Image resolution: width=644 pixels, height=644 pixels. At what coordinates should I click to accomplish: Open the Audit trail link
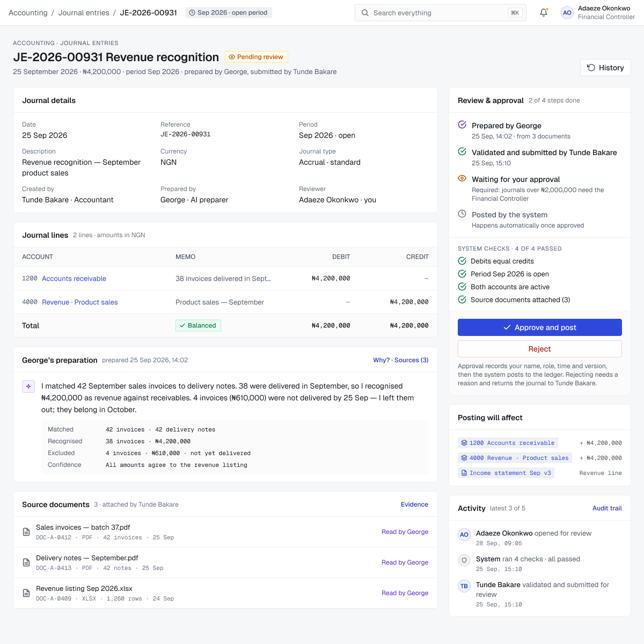pos(607,508)
